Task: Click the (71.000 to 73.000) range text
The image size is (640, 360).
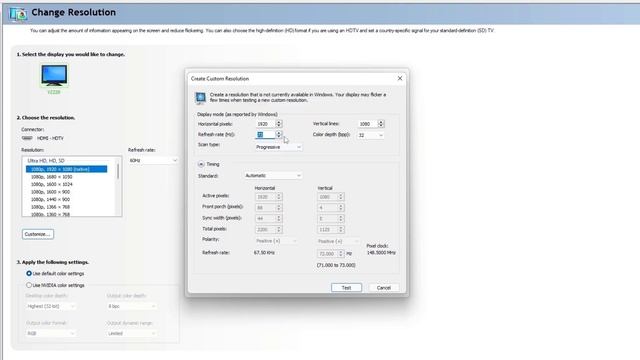Action: pyautogui.click(x=336, y=265)
